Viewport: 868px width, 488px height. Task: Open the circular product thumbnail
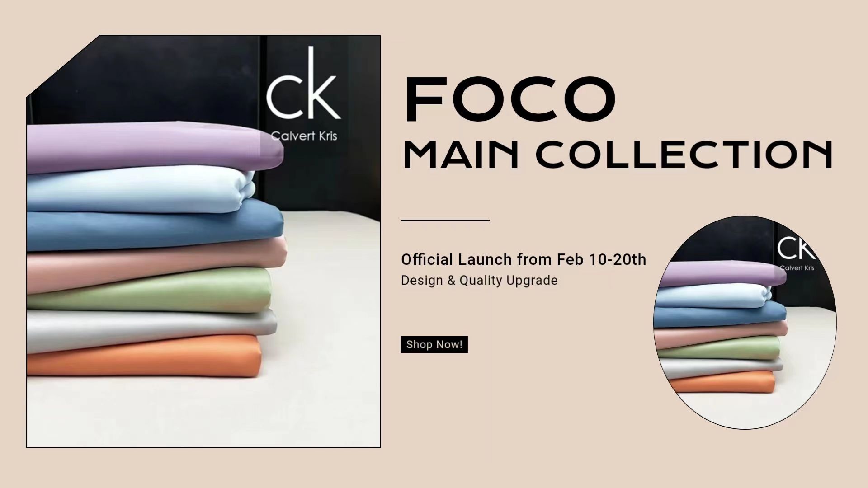(745, 322)
